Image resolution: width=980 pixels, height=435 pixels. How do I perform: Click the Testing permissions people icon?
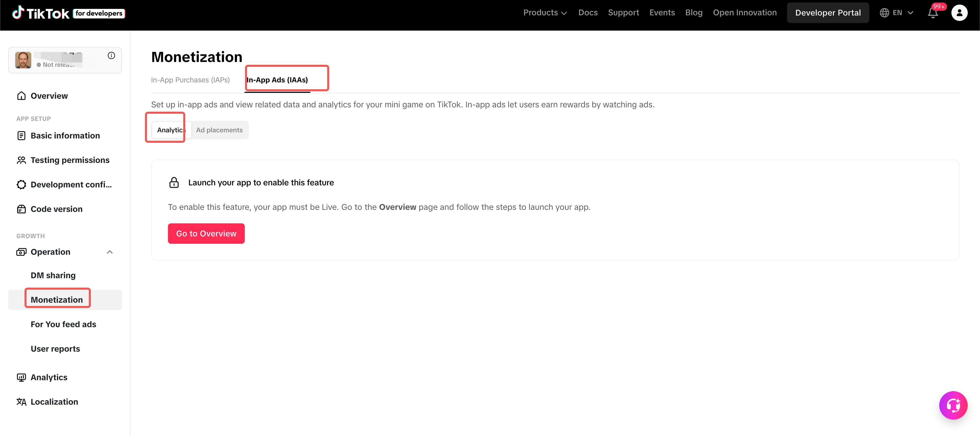pyautogui.click(x=21, y=160)
